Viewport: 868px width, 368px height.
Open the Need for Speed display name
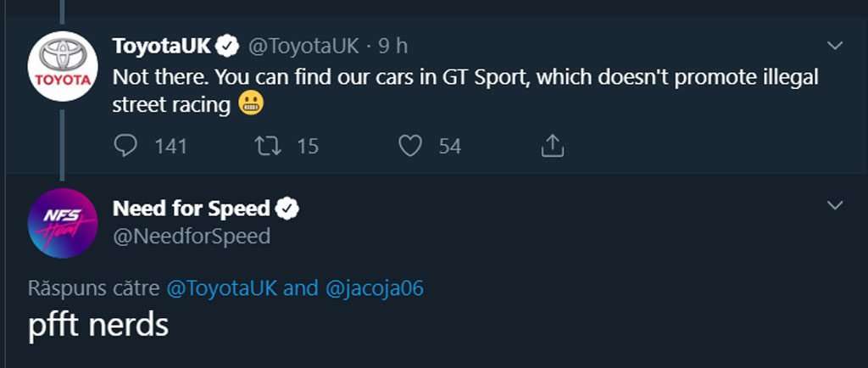(191, 209)
